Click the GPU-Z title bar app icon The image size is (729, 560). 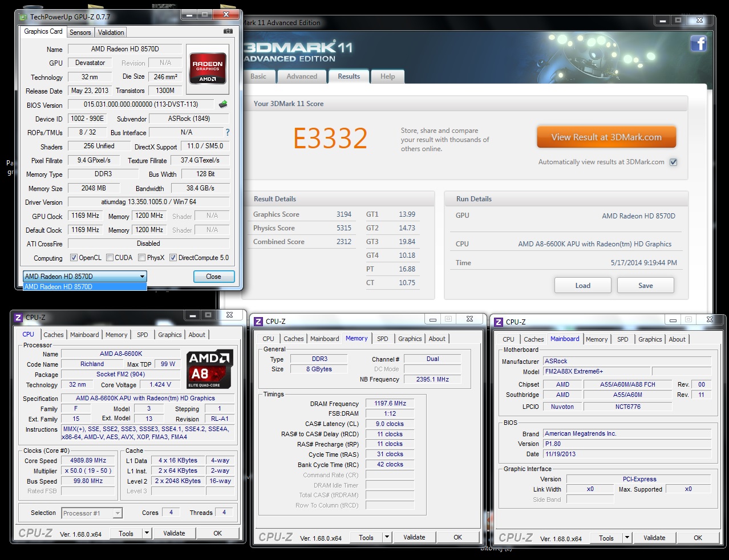[23, 17]
